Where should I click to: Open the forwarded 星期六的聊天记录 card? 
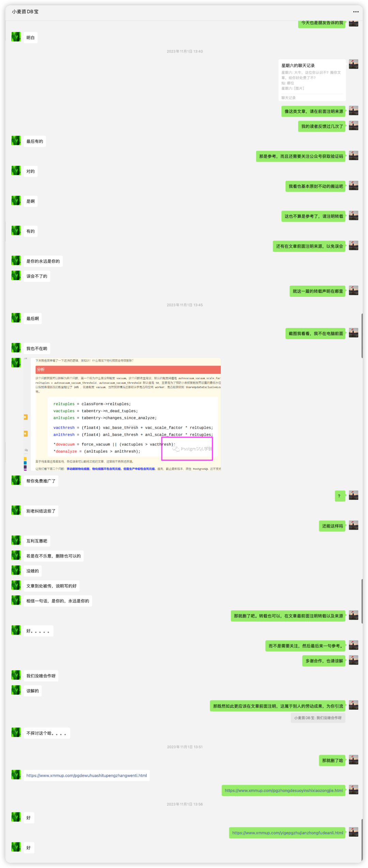(312, 81)
